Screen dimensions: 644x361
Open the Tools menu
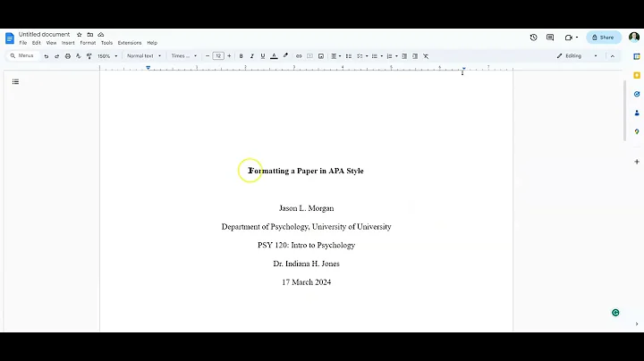click(x=106, y=43)
